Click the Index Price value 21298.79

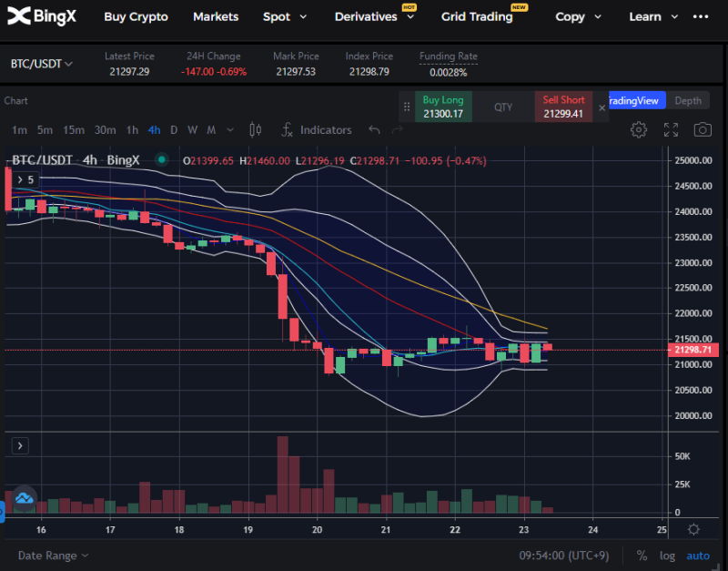(x=369, y=72)
